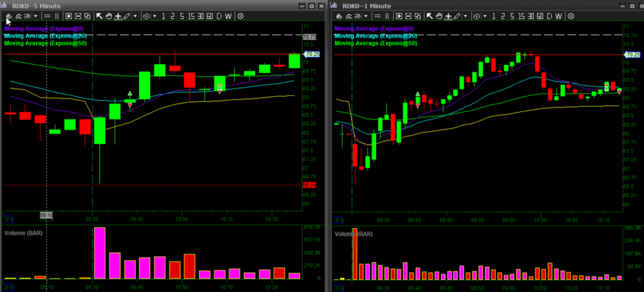
Task: Click the first chart icon in the 1 Minute toolbar
Action: [x=337, y=16]
